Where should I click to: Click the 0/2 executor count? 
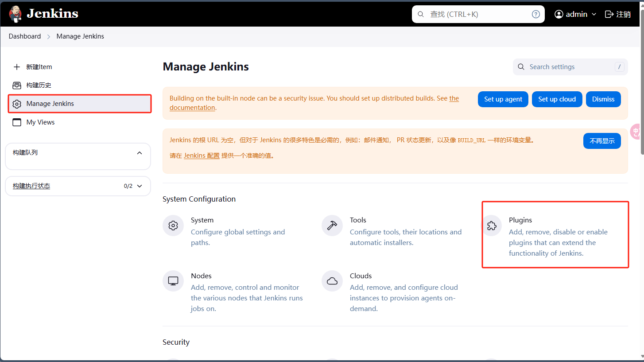click(x=128, y=186)
